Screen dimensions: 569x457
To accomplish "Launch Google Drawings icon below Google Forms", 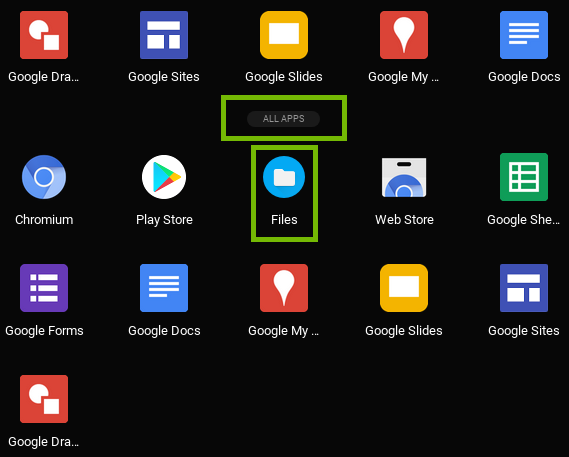I will point(44,399).
